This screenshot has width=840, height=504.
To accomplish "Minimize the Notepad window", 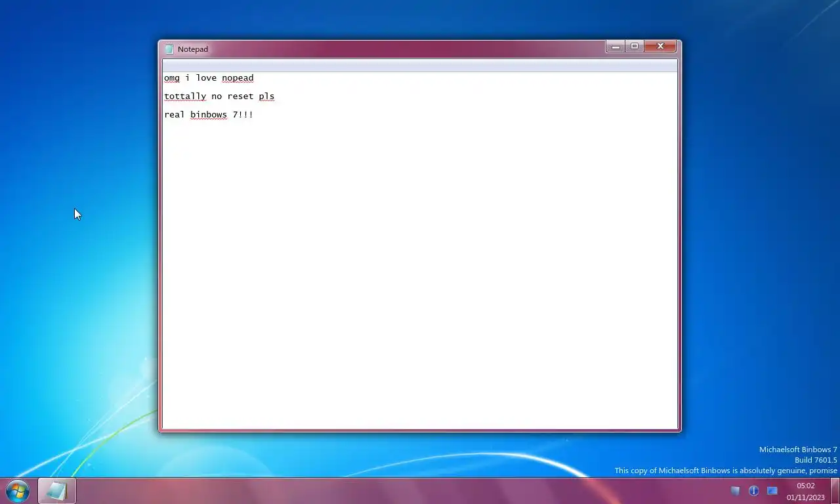I will click(616, 47).
